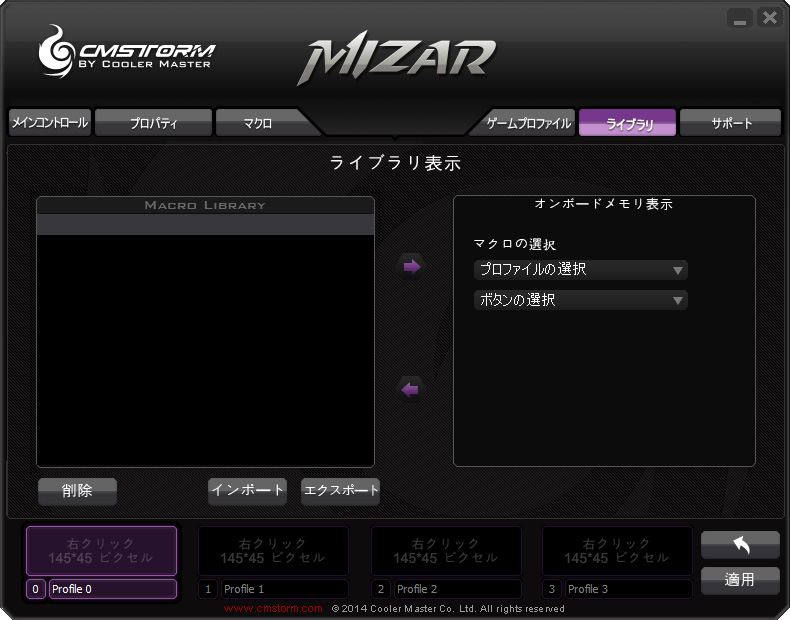Image resolution: width=790 pixels, height=620 pixels.
Task: Click the ライブラリ表示 title
Action: pyautogui.click(x=396, y=163)
